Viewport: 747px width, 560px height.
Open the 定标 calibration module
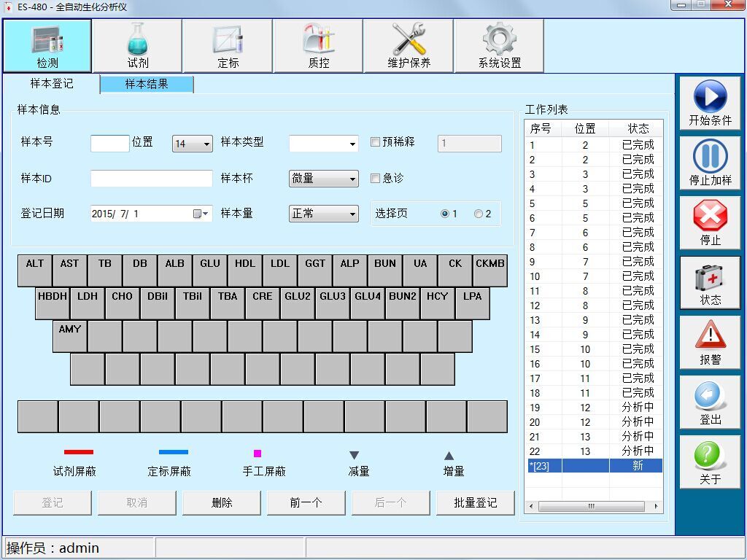coord(228,46)
